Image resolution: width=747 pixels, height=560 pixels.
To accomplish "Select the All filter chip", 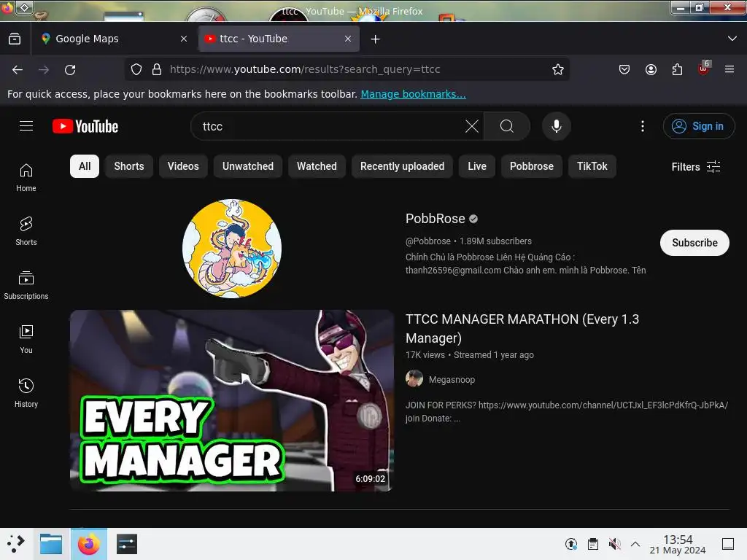I will click(85, 166).
